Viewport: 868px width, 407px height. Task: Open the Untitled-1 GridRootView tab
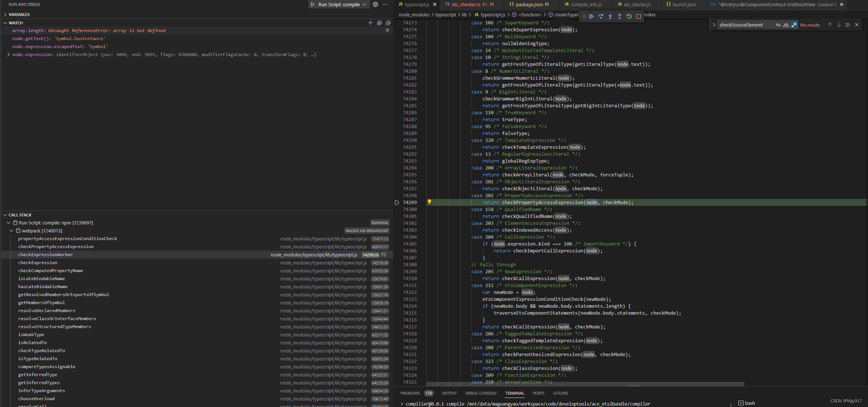pyautogui.click(x=777, y=4)
